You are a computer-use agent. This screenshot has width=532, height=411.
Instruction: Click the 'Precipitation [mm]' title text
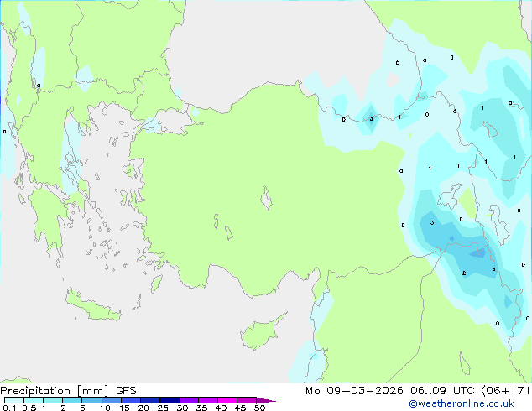[x=55, y=391]
